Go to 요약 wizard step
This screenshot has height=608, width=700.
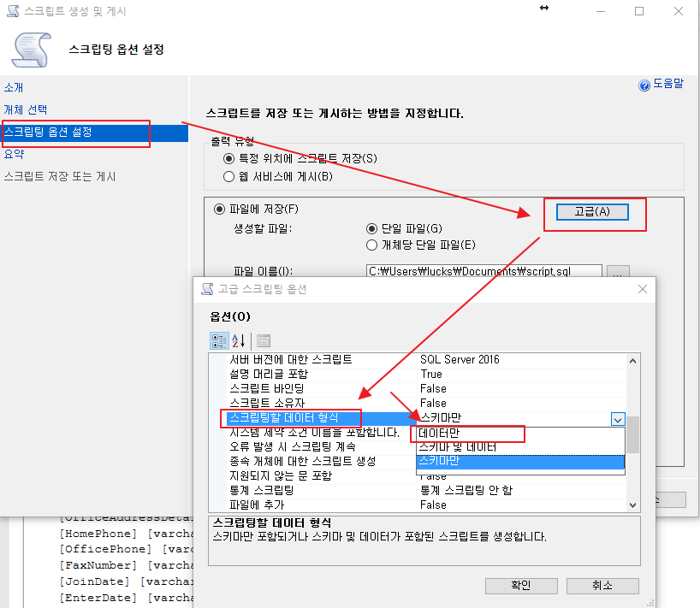(14, 154)
